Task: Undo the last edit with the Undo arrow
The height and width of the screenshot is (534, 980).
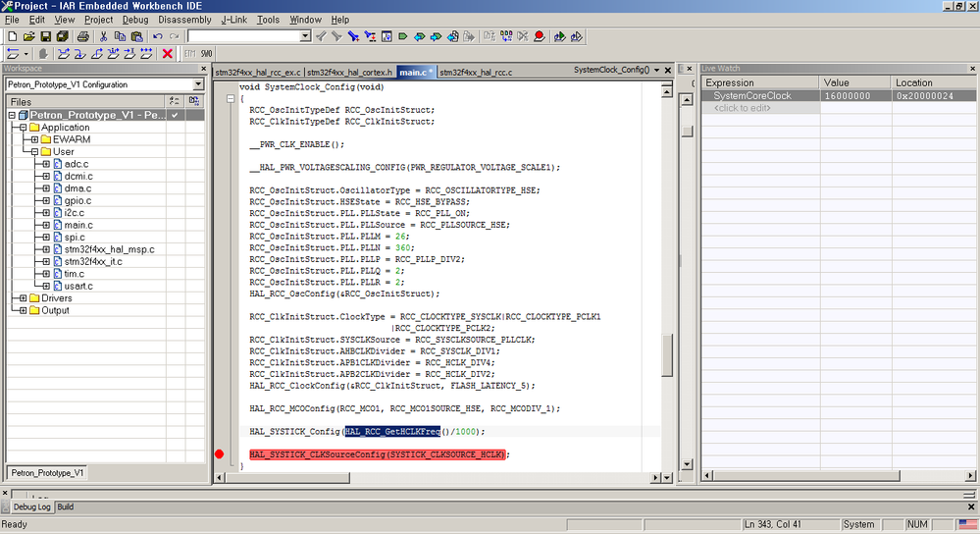Action: click(x=158, y=36)
